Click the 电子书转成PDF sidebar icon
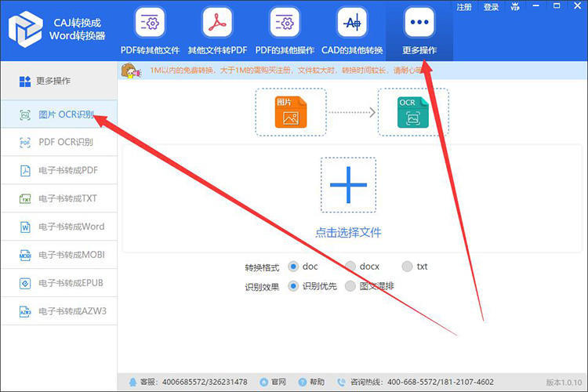The image size is (588, 392). click(x=25, y=171)
